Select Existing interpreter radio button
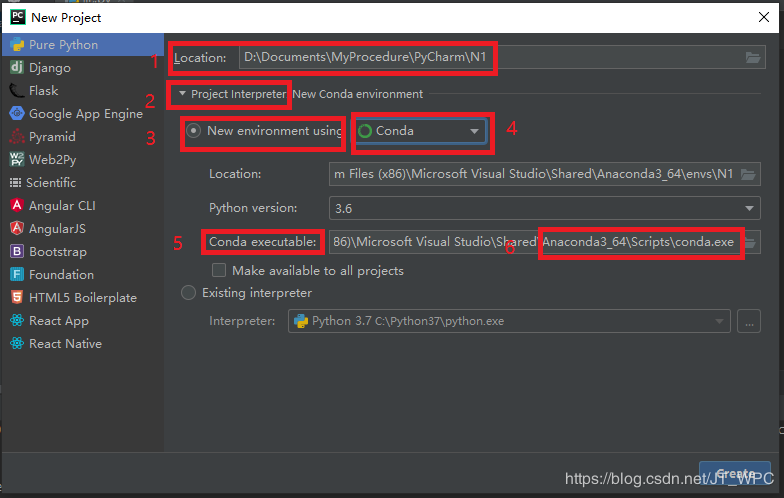This screenshot has height=498, width=784. tap(188, 292)
